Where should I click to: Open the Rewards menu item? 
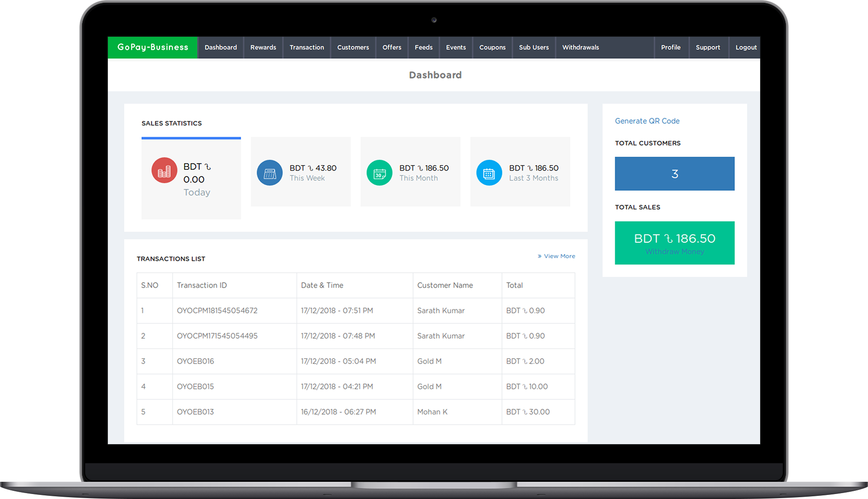[263, 47]
